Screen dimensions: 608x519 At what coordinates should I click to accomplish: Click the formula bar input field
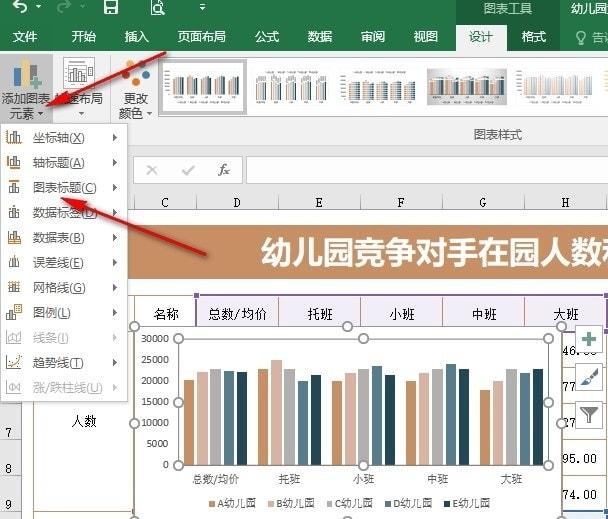click(x=427, y=170)
